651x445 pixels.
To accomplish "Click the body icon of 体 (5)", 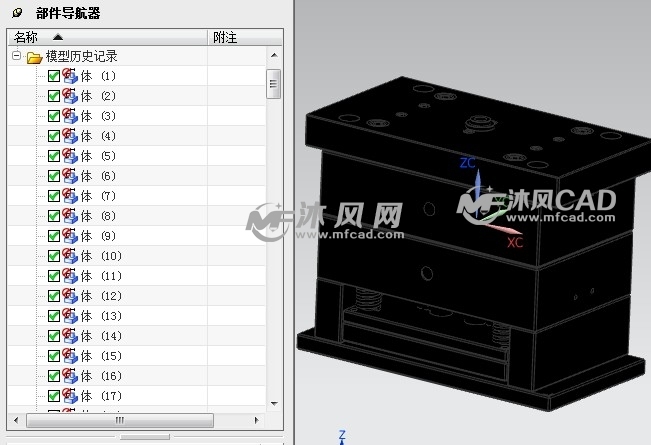I will [x=70, y=156].
